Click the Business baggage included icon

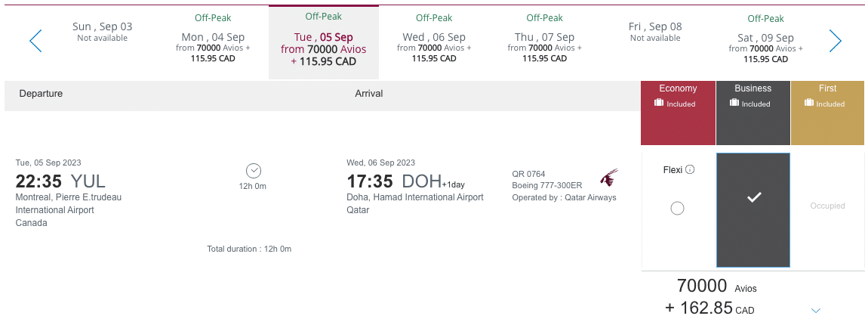tap(734, 104)
